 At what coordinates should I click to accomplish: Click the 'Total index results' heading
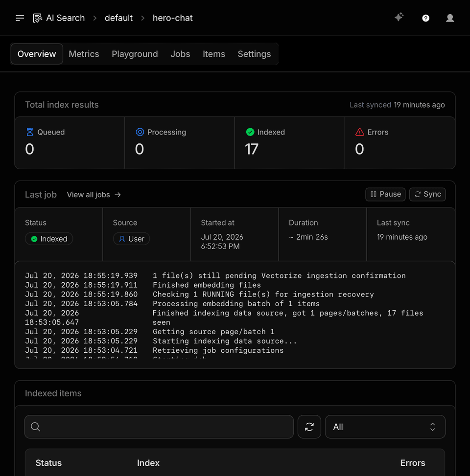[62, 105]
